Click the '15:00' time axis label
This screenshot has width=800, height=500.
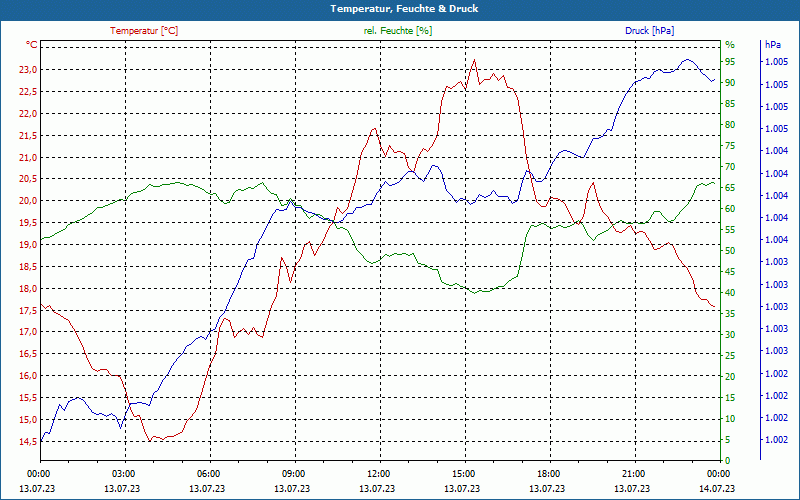463,474
